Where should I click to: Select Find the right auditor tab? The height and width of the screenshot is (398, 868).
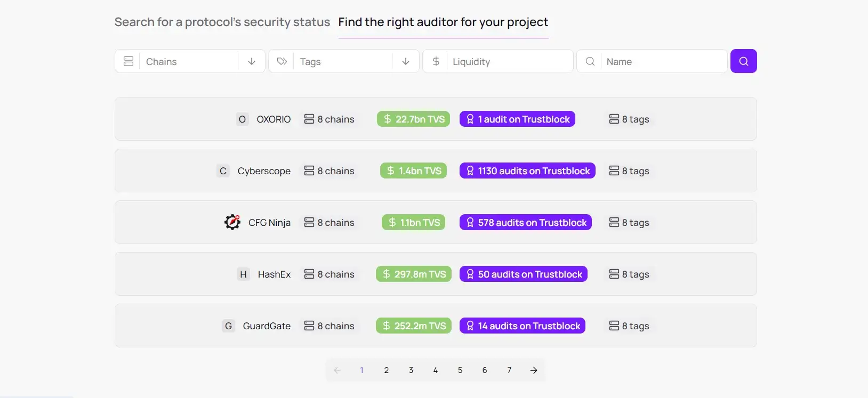point(443,22)
